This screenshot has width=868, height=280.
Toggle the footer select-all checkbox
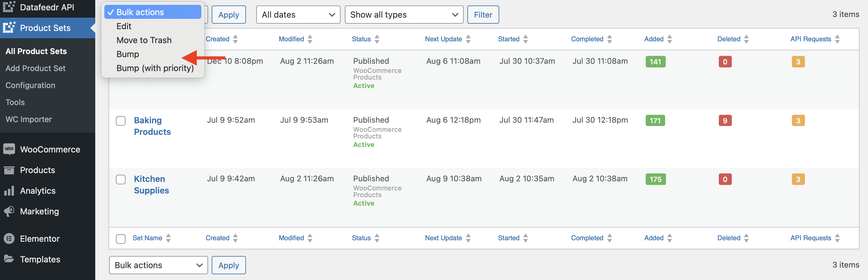[121, 239]
